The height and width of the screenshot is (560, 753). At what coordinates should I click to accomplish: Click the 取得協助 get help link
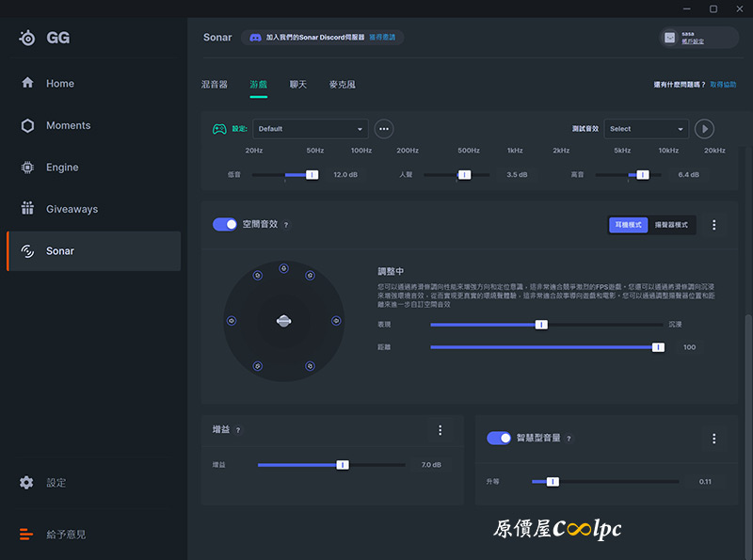pyautogui.click(x=723, y=85)
